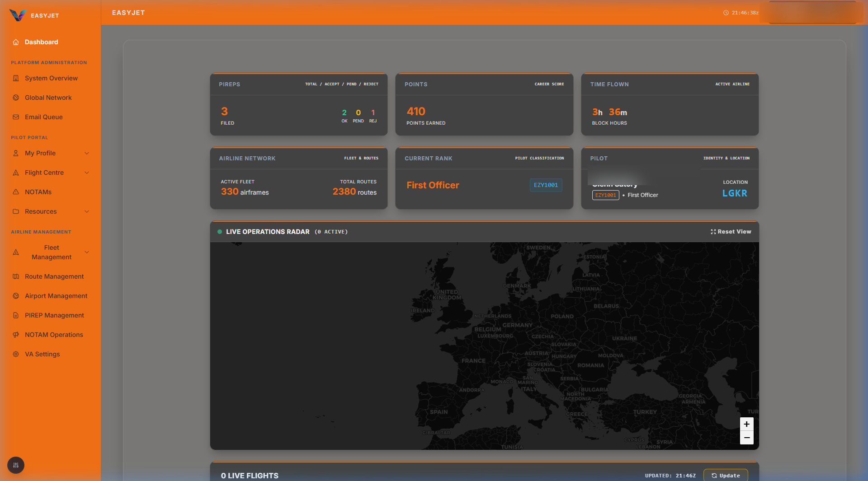The width and height of the screenshot is (868, 481).
Task: Click the First Officer rank title
Action: click(433, 185)
